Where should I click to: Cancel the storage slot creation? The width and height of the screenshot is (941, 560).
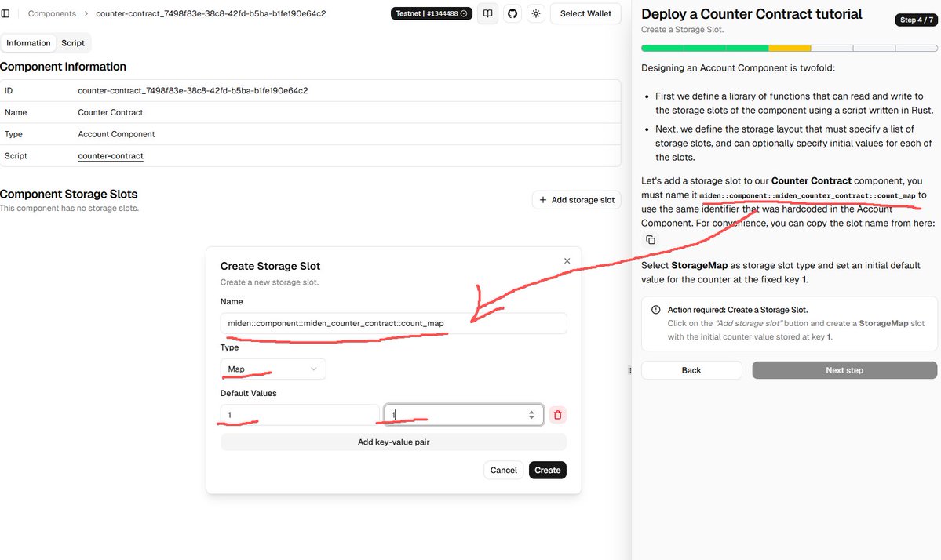(x=504, y=470)
